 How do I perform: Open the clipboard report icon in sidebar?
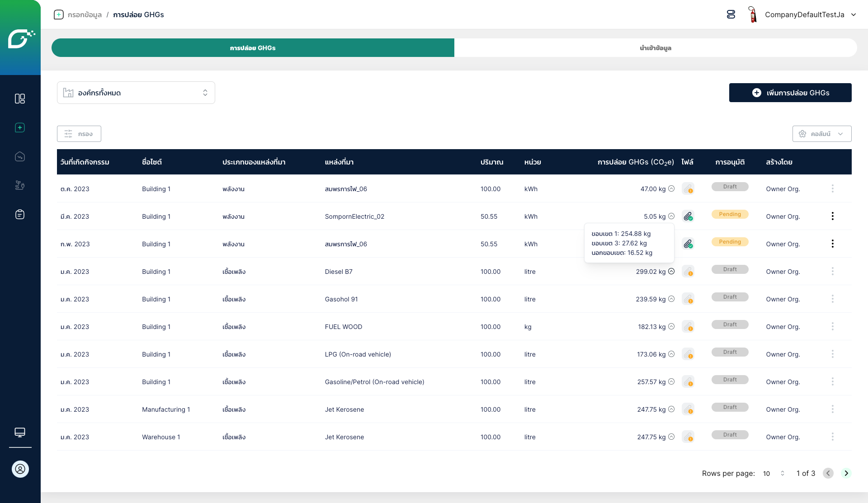click(20, 214)
